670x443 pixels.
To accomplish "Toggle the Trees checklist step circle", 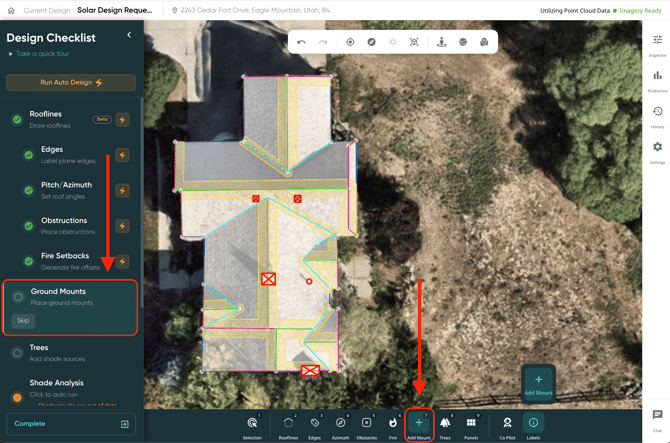I will point(17,353).
